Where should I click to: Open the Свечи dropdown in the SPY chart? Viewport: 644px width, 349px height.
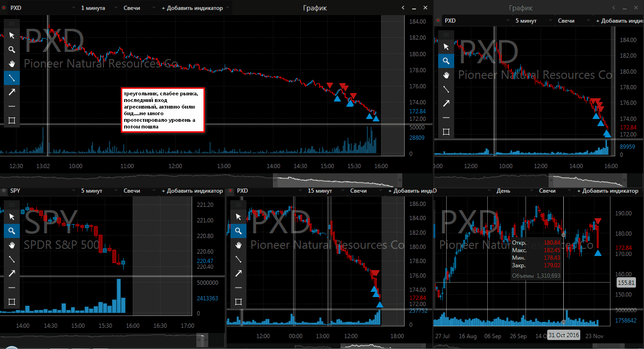point(139,191)
